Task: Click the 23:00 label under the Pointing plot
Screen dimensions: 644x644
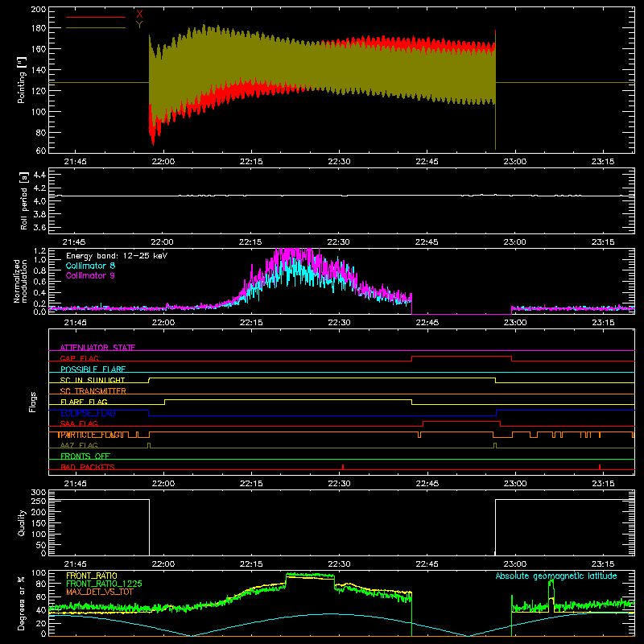Action: pyautogui.click(x=515, y=162)
